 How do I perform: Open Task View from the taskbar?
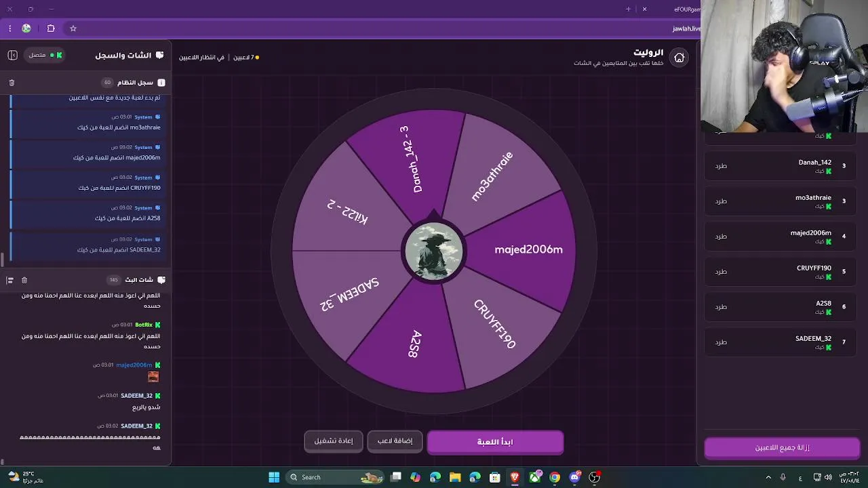396,477
